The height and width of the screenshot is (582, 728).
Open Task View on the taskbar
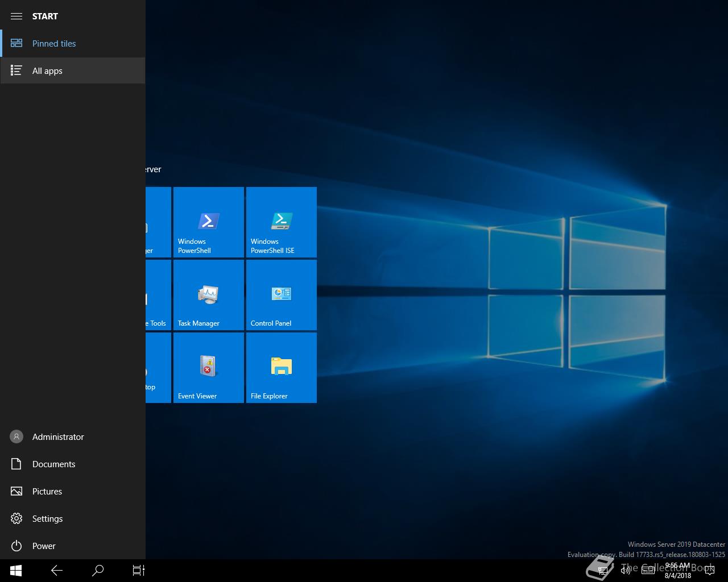(x=139, y=571)
